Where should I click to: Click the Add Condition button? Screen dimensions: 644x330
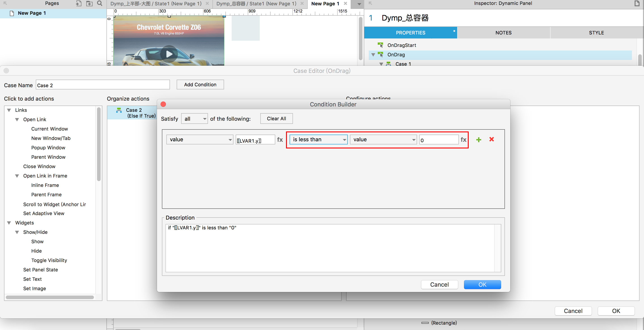200,85
